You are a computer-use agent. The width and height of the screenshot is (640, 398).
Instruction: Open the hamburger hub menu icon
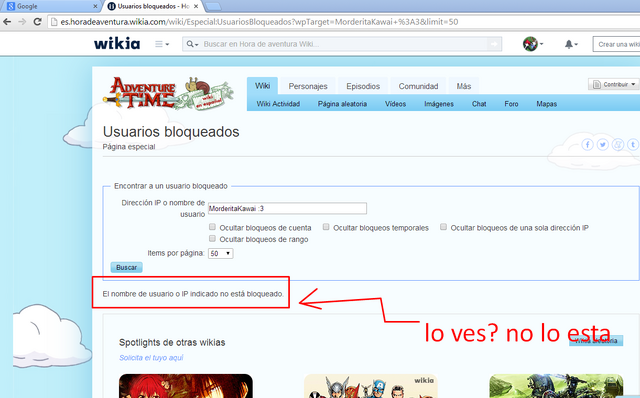click(162, 44)
